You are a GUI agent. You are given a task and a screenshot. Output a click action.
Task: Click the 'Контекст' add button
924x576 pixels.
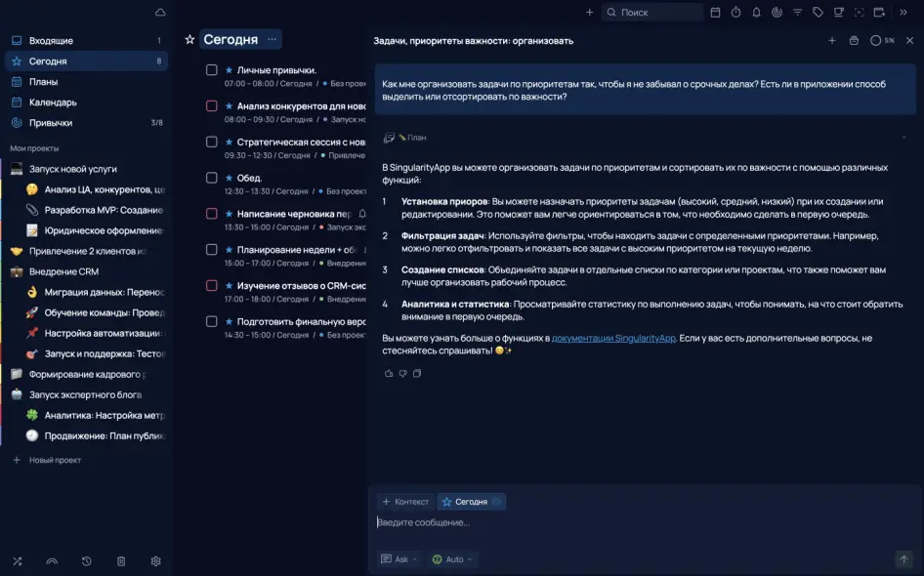(x=405, y=502)
